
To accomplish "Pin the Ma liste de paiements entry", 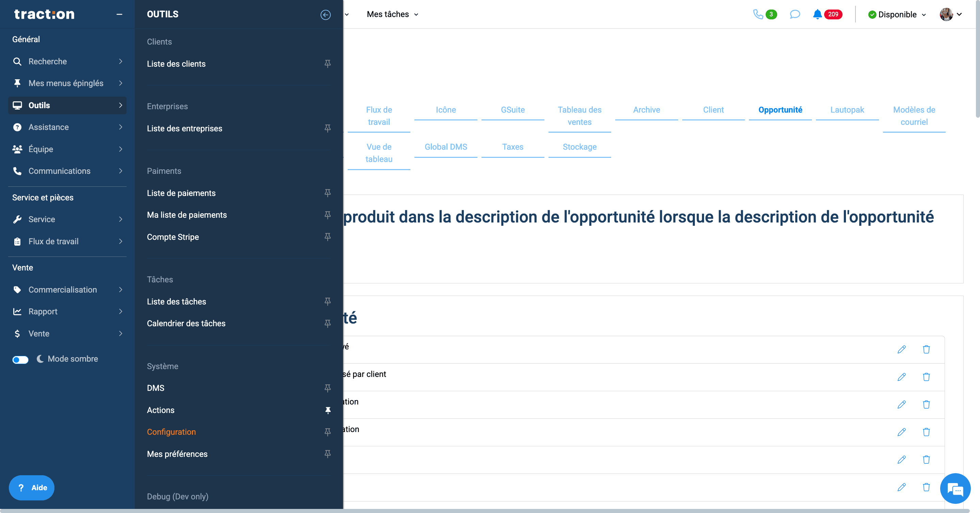I will pos(327,215).
